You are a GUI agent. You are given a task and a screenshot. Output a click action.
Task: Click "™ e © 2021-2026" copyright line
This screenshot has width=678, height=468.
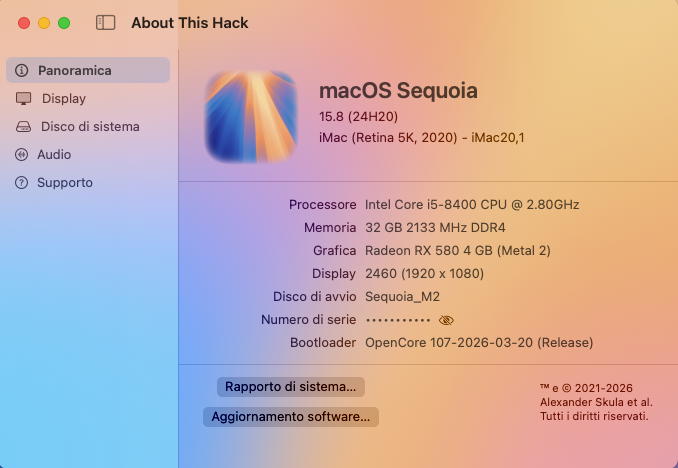(586, 388)
